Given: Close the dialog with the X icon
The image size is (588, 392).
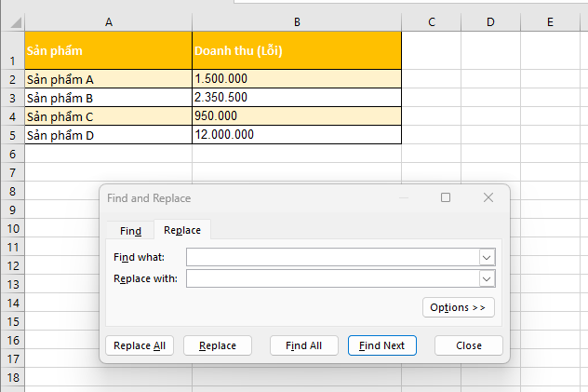Looking at the screenshot, I should point(488,197).
